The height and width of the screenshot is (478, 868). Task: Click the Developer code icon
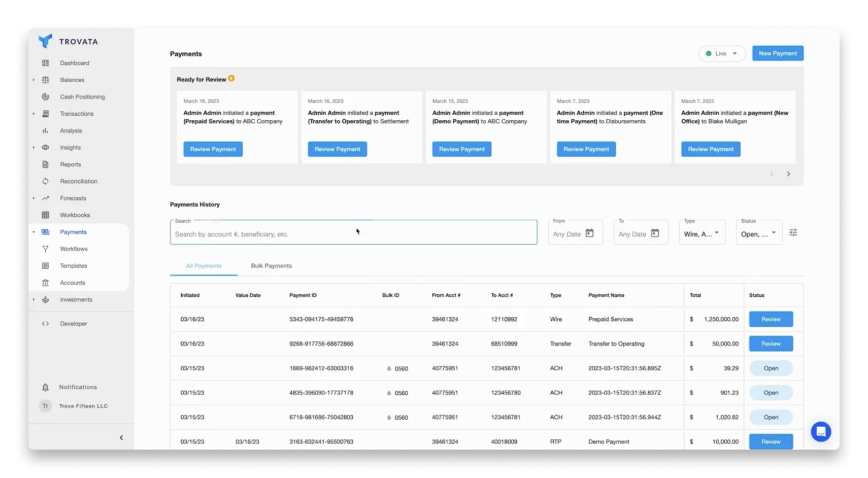45,324
